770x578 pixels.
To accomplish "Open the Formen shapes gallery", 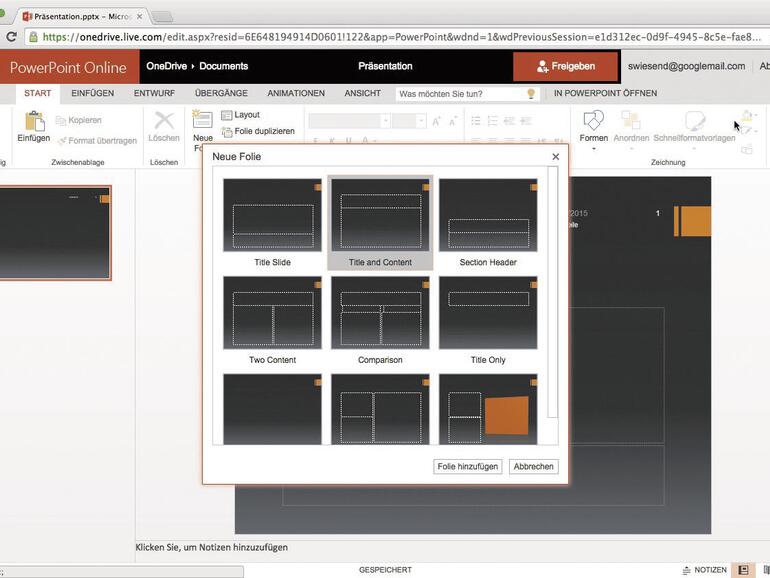I will (593, 120).
